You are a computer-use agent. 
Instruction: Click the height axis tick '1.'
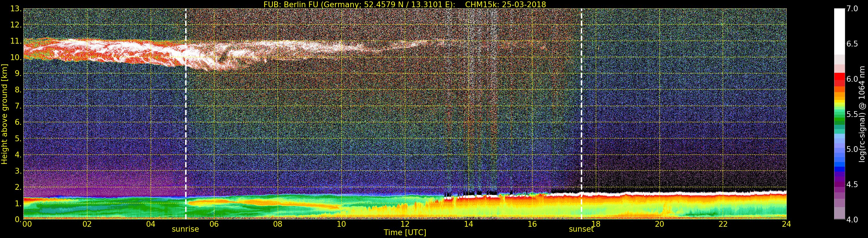click(x=18, y=203)
